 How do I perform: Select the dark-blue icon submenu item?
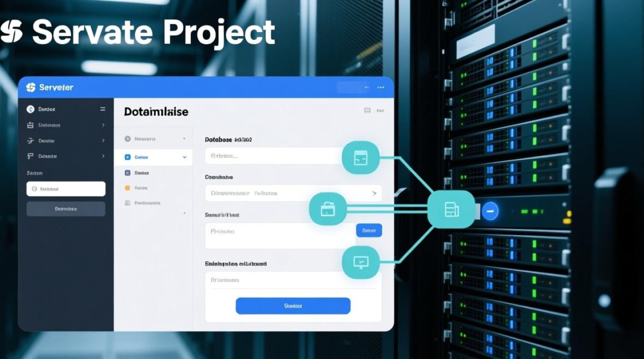tap(141, 172)
